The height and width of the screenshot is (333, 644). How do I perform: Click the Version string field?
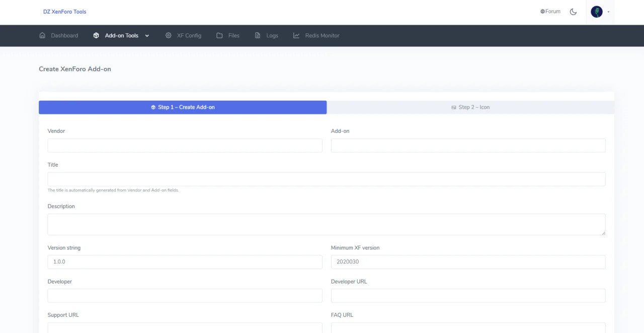point(185,262)
